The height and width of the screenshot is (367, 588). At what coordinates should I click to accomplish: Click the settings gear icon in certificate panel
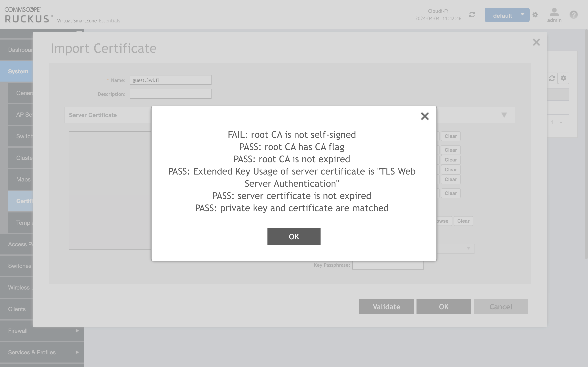coord(563,78)
